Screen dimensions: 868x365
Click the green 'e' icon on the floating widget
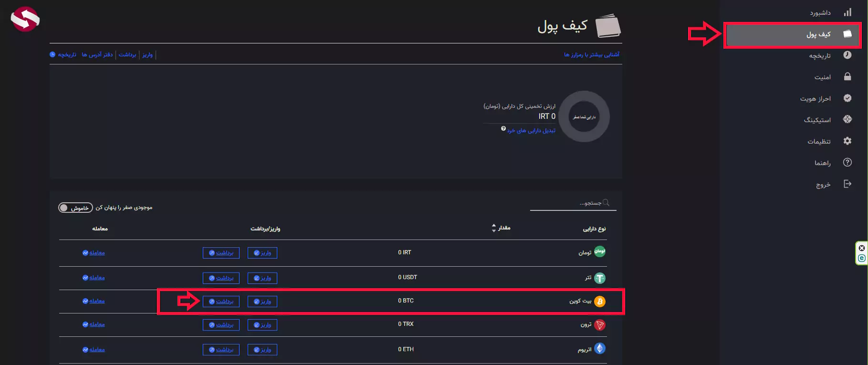[862, 258]
